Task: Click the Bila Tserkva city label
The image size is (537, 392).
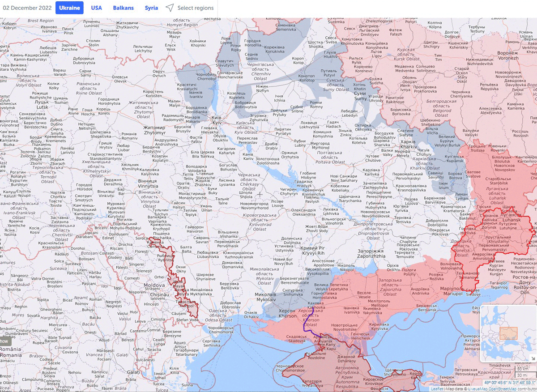Action: pyautogui.click(x=202, y=154)
